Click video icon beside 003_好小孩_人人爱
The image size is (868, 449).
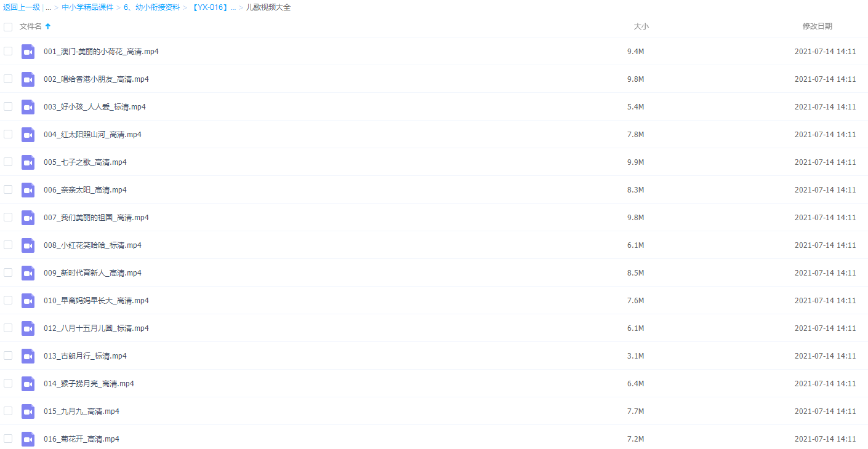(x=28, y=107)
